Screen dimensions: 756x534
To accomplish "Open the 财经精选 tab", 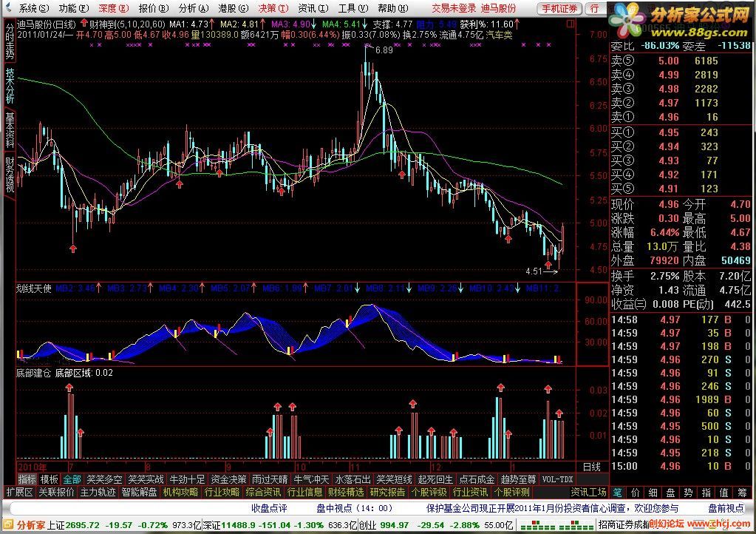I will 346,492.
